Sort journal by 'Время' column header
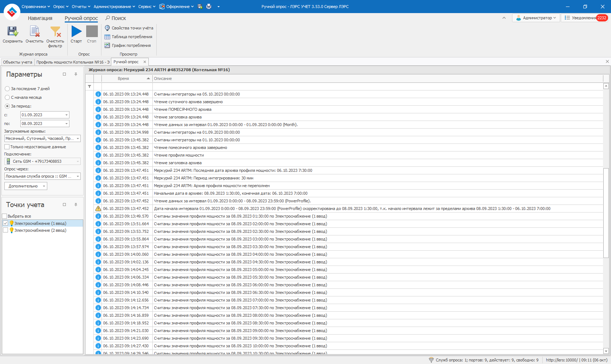 click(124, 78)
